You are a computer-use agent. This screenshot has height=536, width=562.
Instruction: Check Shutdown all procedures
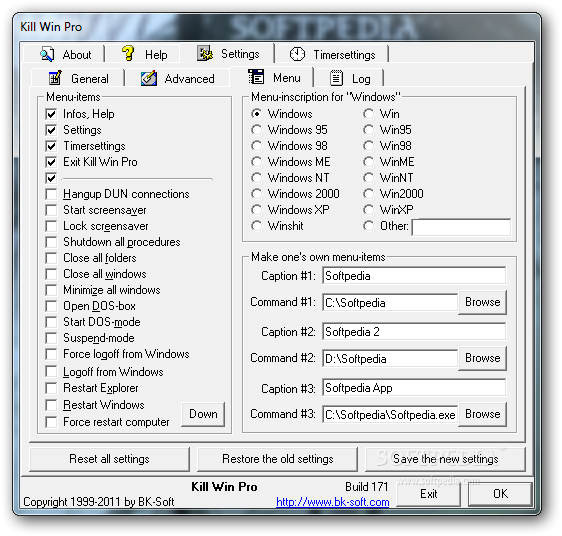tap(51, 242)
